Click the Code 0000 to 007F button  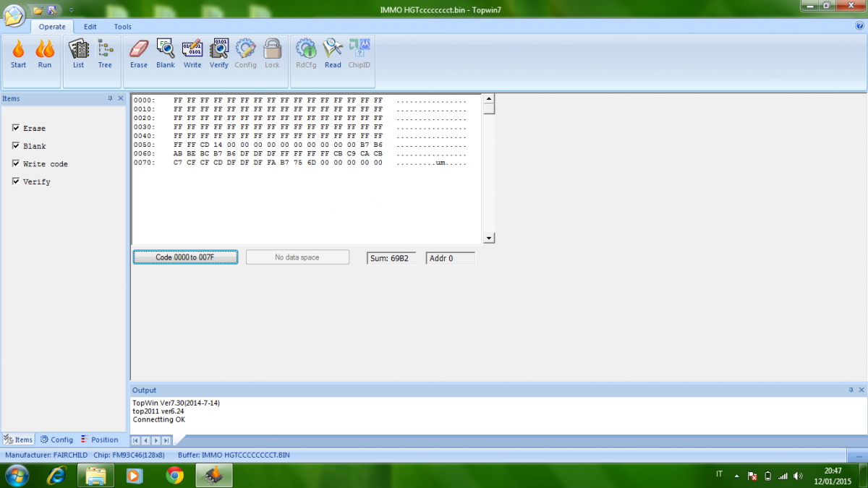[185, 257]
